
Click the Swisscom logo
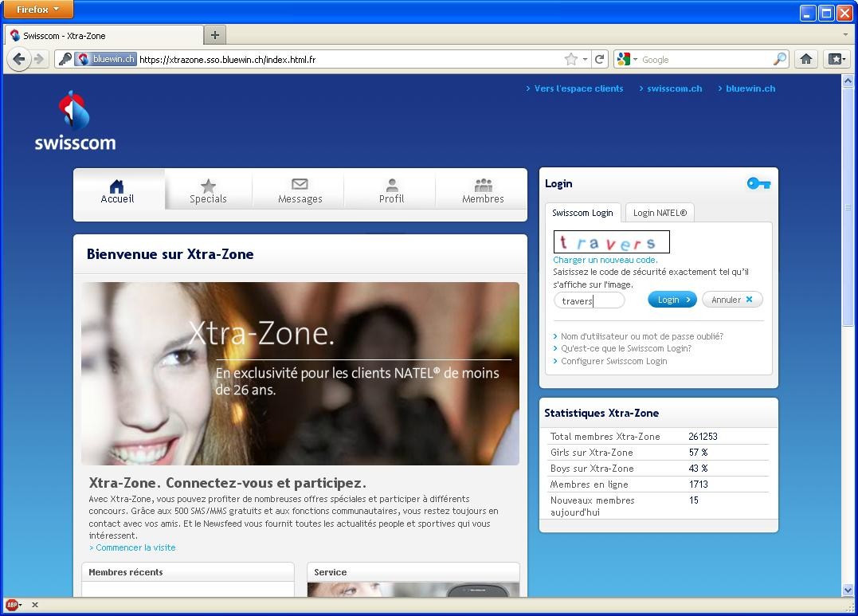click(x=76, y=117)
